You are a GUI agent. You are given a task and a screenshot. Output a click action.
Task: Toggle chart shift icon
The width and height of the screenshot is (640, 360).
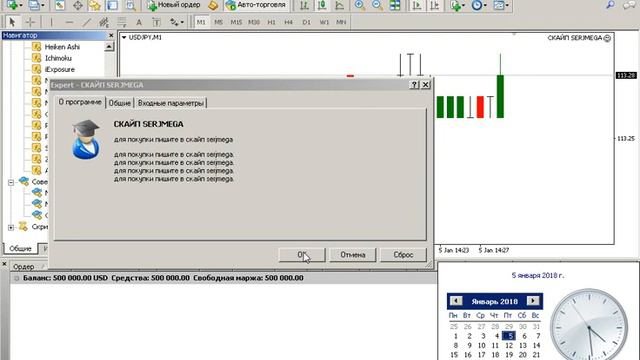tap(435, 5)
